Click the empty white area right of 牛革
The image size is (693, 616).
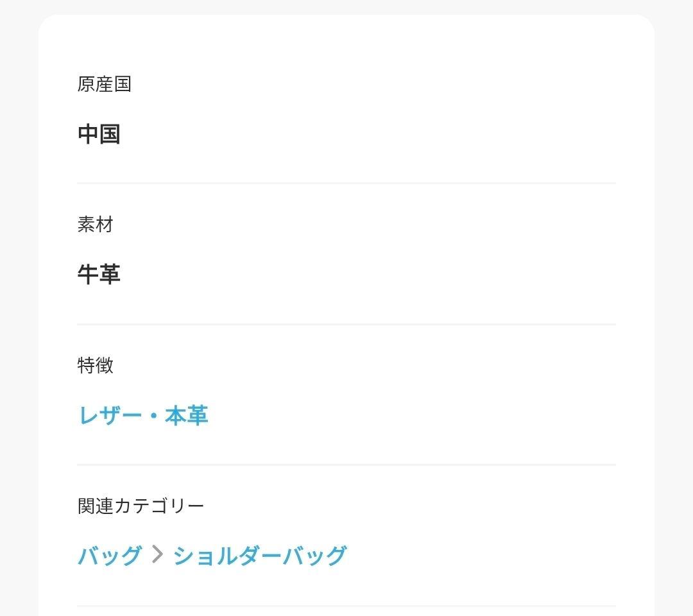[368, 275]
